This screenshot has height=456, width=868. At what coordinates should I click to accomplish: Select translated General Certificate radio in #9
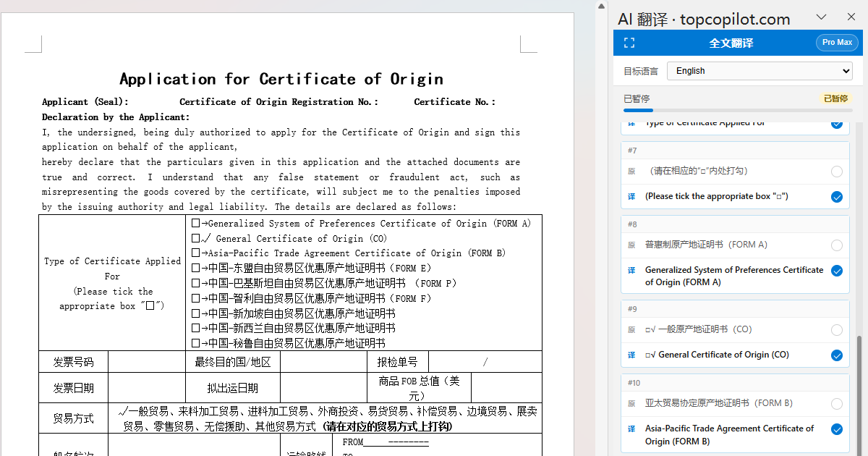(837, 355)
